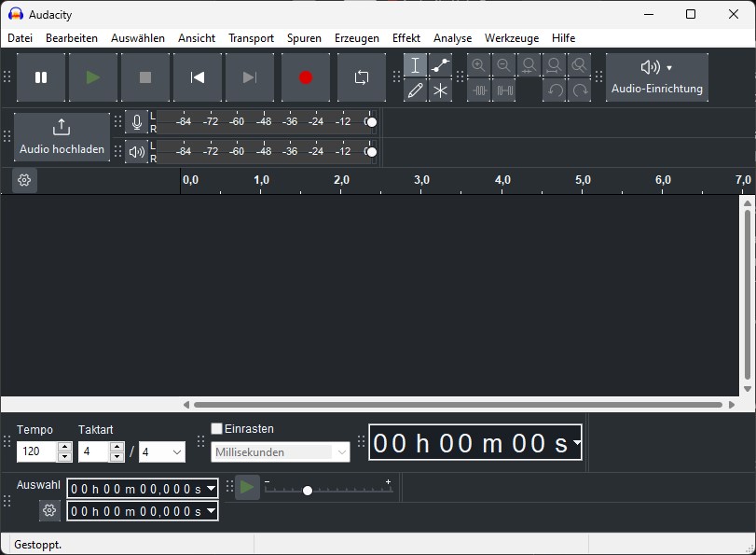This screenshot has width=756, height=555.
Task: Click the Zoom In magnifier icon
Action: pyautogui.click(x=478, y=65)
